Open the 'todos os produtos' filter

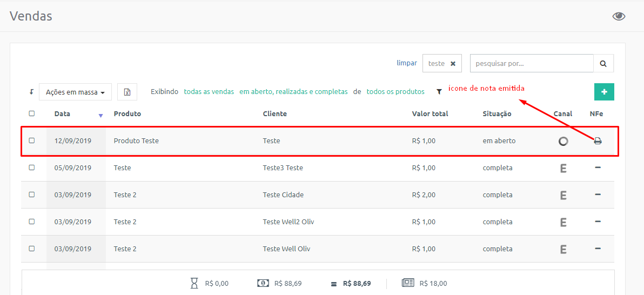(x=395, y=92)
